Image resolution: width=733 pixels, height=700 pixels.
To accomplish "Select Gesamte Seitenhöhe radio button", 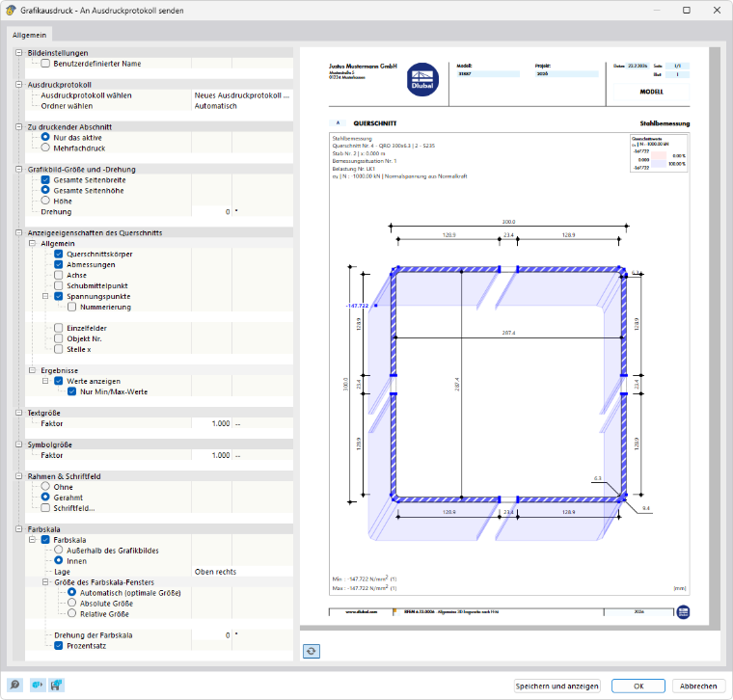I will point(45,190).
